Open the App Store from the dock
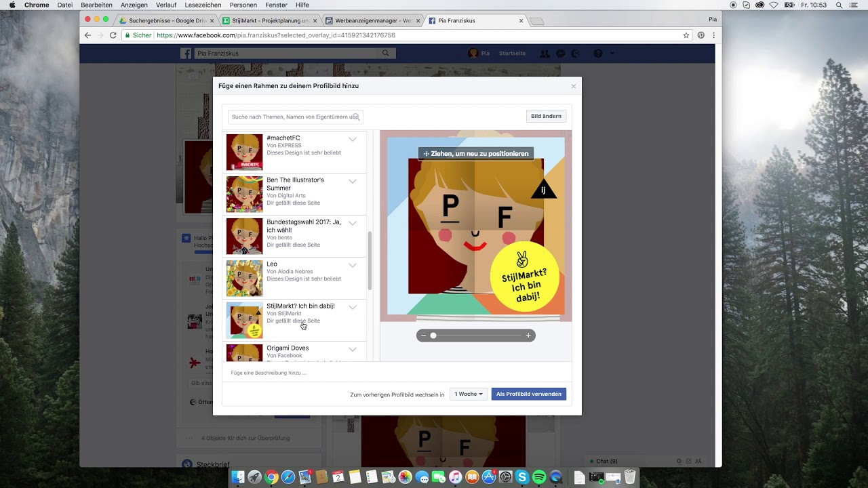Image resolution: width=868 pixels, height=488 pixels. point(489,477)
